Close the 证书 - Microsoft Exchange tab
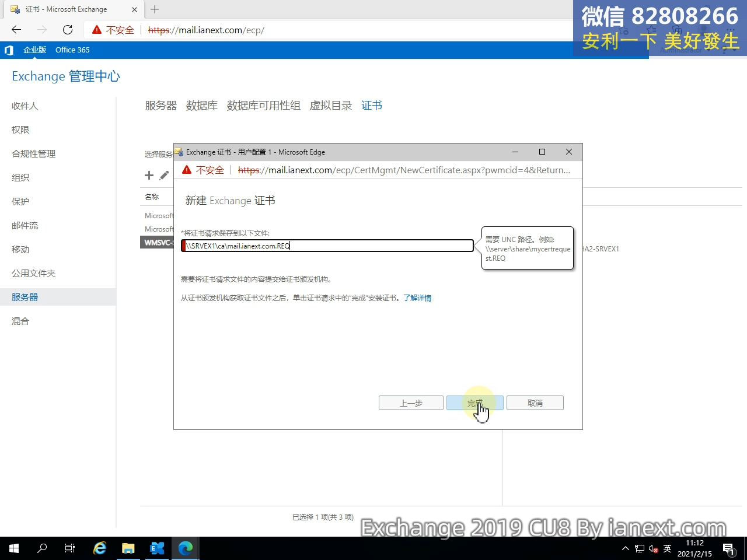 coord(135,9)
